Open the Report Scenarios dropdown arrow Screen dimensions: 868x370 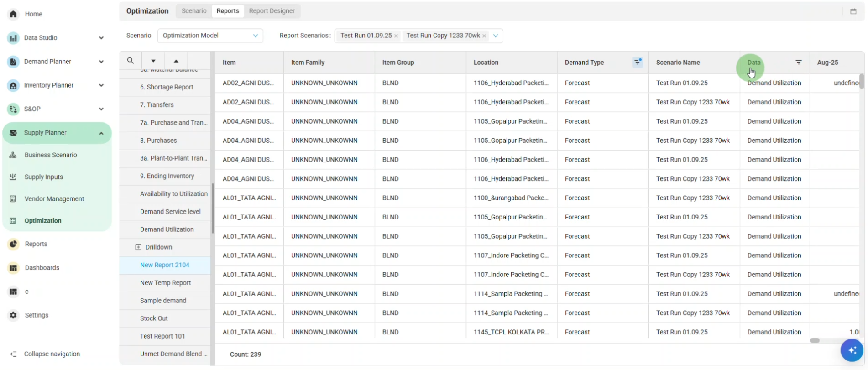click(496, 36)
